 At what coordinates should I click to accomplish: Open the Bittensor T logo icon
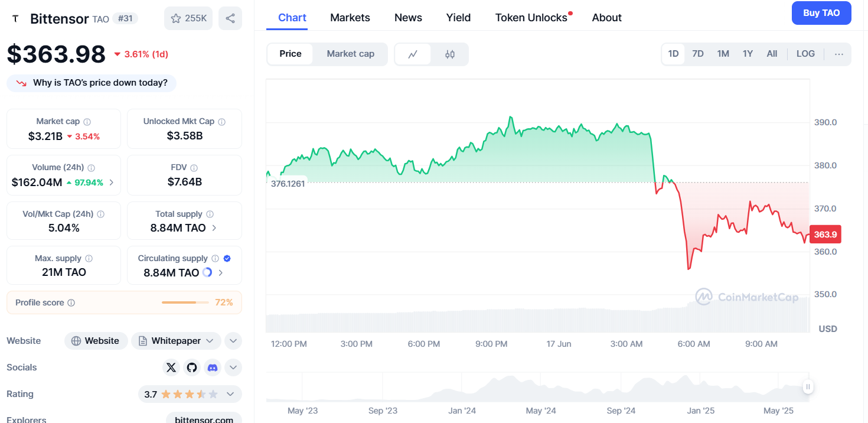click(15, 18)
